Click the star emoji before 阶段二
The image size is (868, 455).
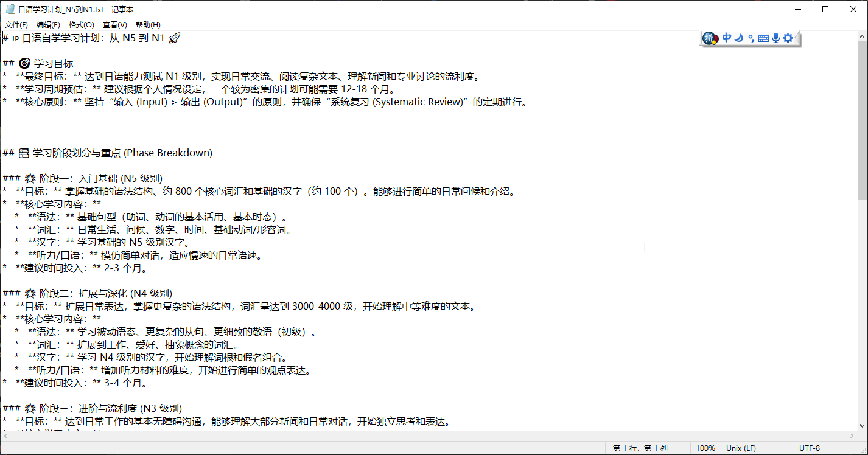pos(30,293)
